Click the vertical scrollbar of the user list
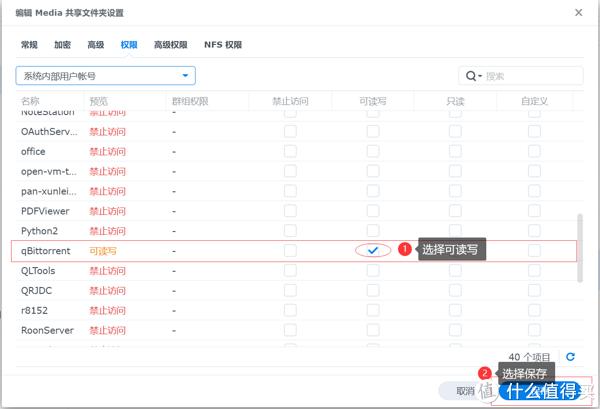 pyautogui.click(x=580, y=248)
